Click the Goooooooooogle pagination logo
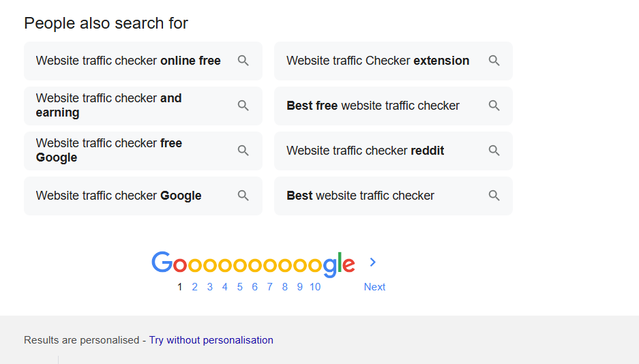 [253, 263]
